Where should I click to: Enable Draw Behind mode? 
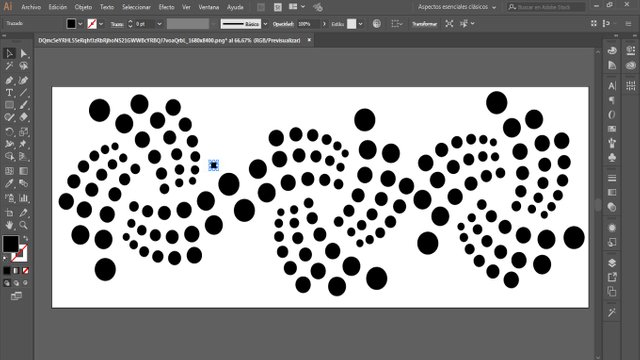coord(16,282)
